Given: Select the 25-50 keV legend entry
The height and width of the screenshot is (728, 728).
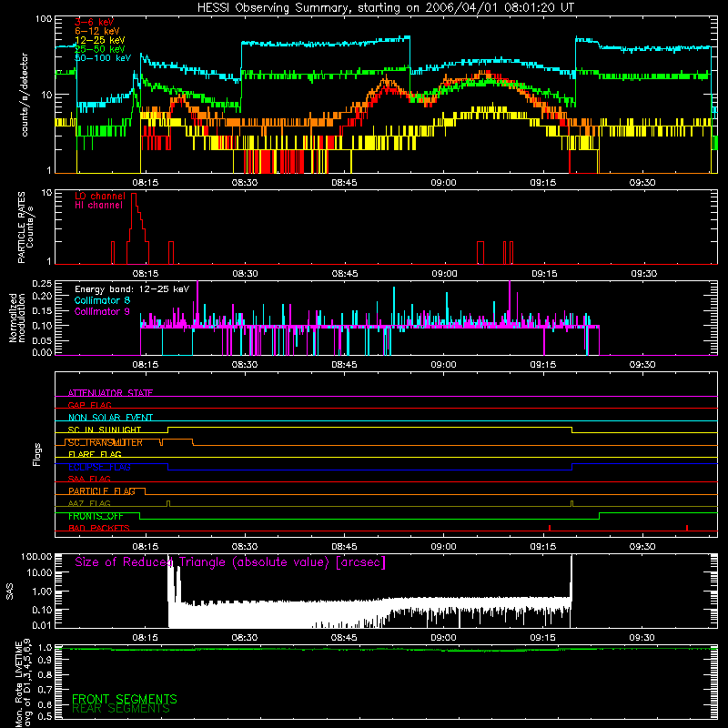Looking at the screenshot, I should click(x=99, y=49).
